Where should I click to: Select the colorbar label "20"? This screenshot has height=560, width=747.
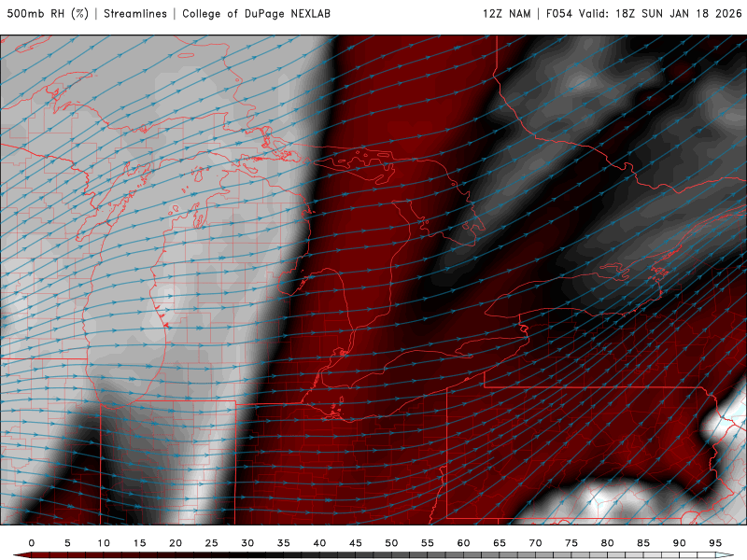point(176,543)
